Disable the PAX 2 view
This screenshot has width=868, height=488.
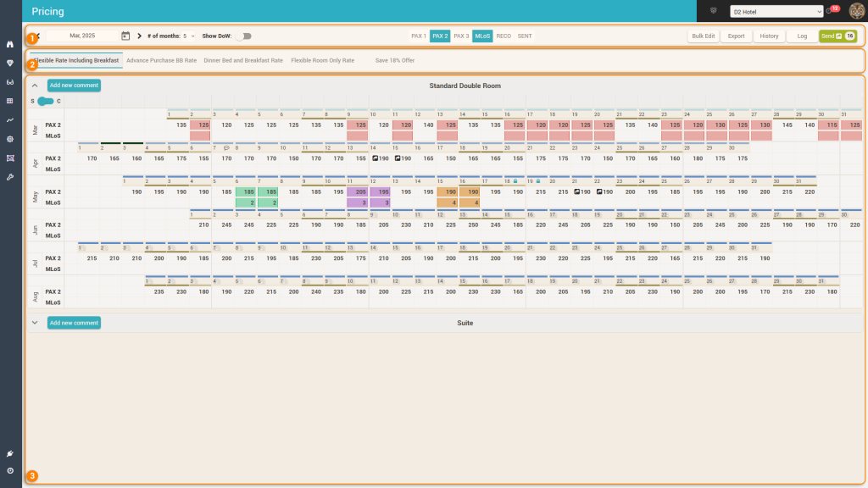point(440,36)
